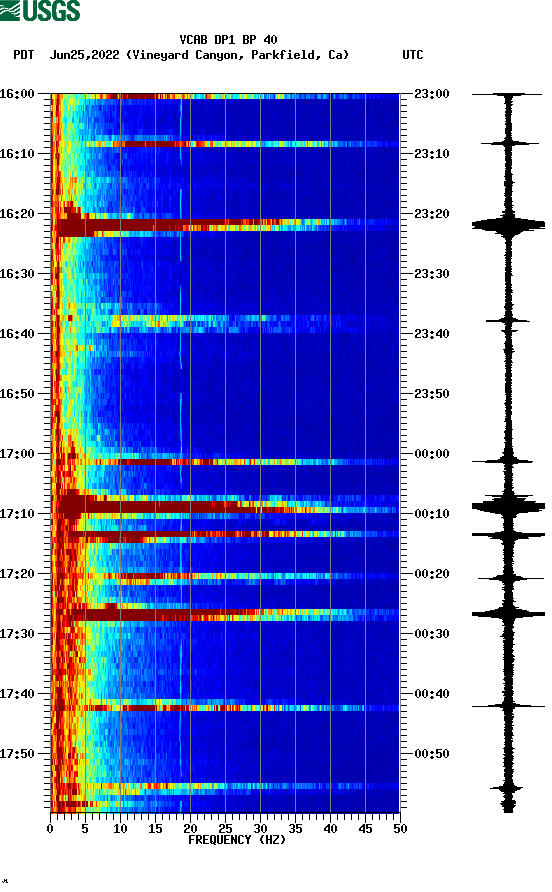Click the strongest spectrogram event band near 17:09

coord(225,506)
